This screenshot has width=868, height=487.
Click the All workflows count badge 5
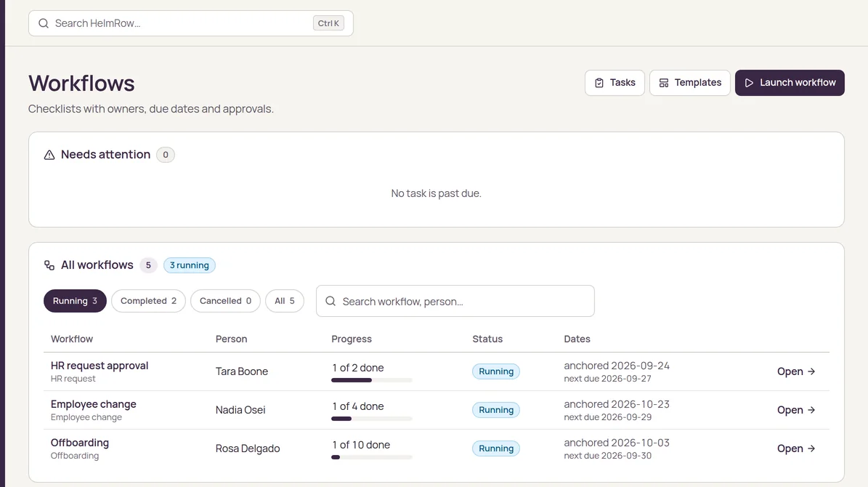click(x=148, y=265)
